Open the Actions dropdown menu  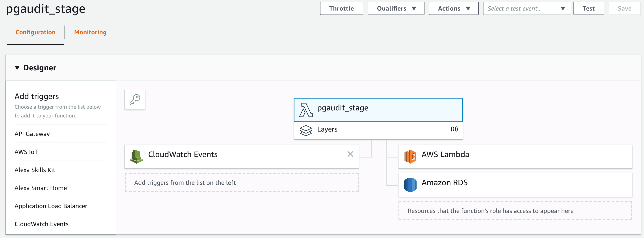(x=454, y=9)
